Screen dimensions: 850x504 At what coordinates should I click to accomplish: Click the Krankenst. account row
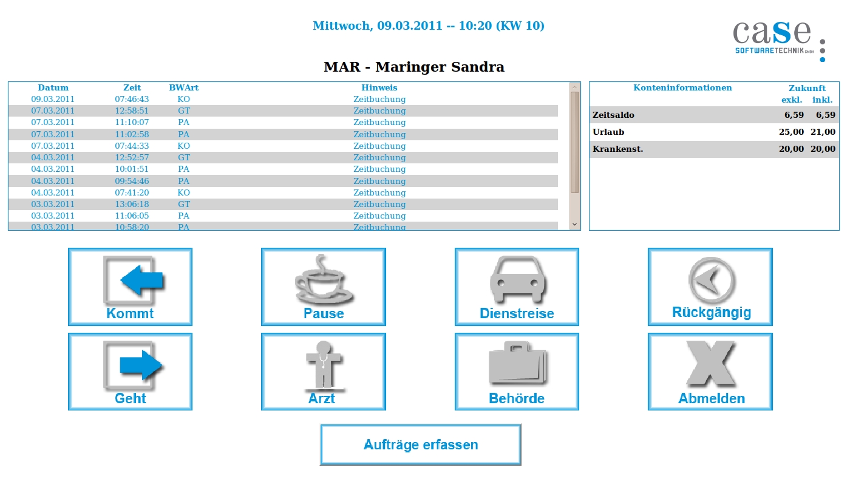(x=714, y=149)
